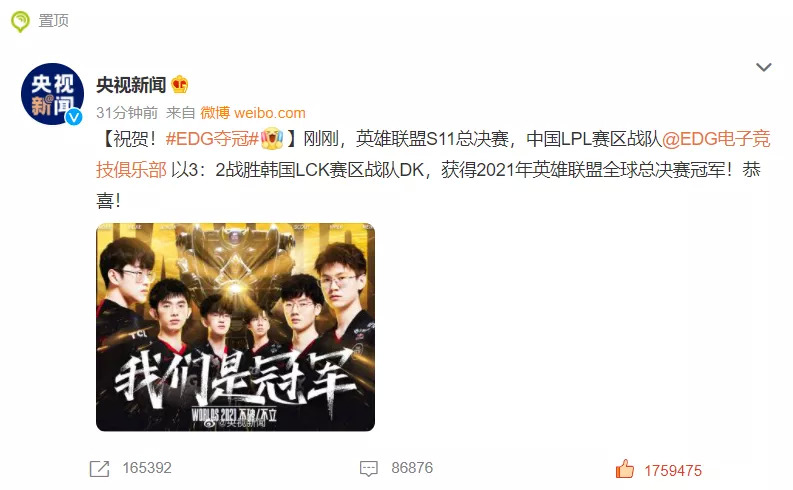Image resolution: width=793 pixels, height=490 pixels.
Task: Open the #EDG夺冠# hashtag topic
Action: tap(212, 139)
